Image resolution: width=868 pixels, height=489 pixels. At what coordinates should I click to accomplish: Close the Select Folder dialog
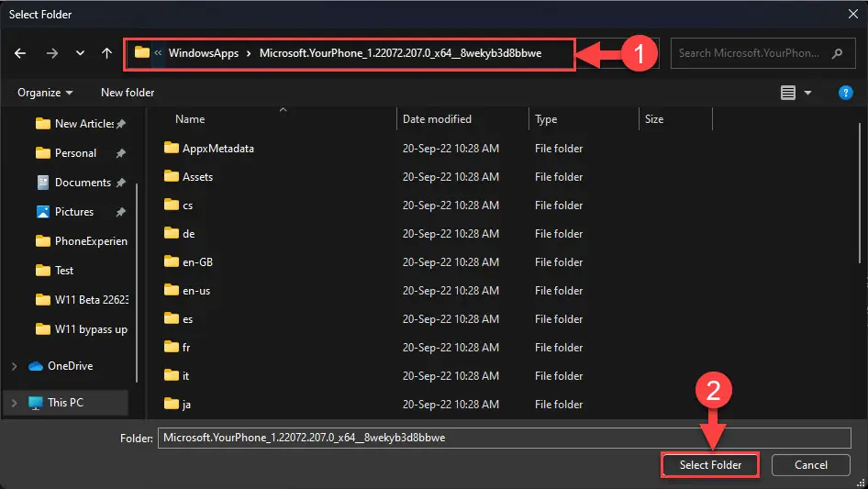click(x=853, y=14)
